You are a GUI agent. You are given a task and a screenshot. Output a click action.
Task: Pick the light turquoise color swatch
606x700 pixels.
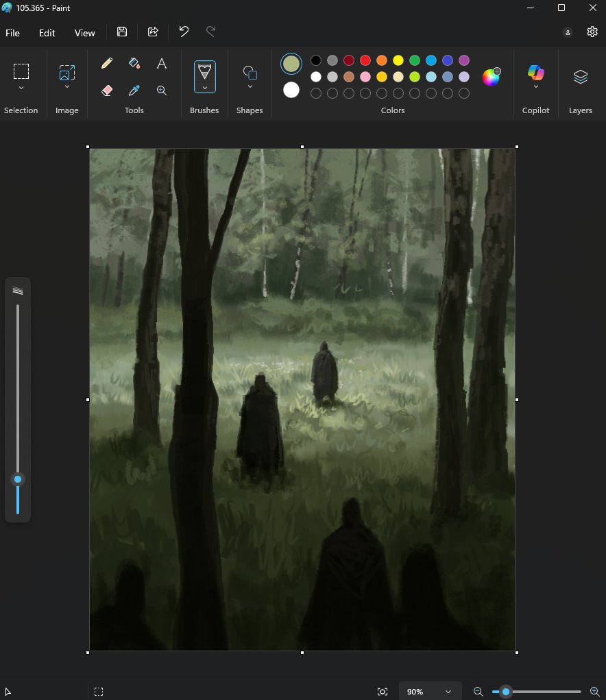click(431, 77)
